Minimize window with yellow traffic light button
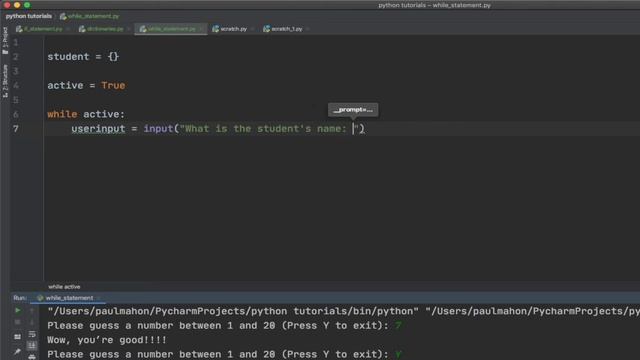The image size is (640, 360). (17, 5)
